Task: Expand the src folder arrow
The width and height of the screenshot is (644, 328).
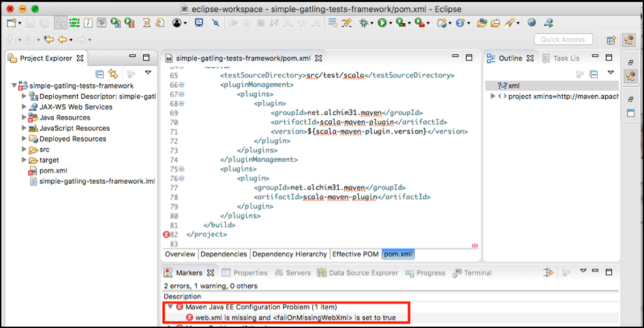Action: click(24, 150)
